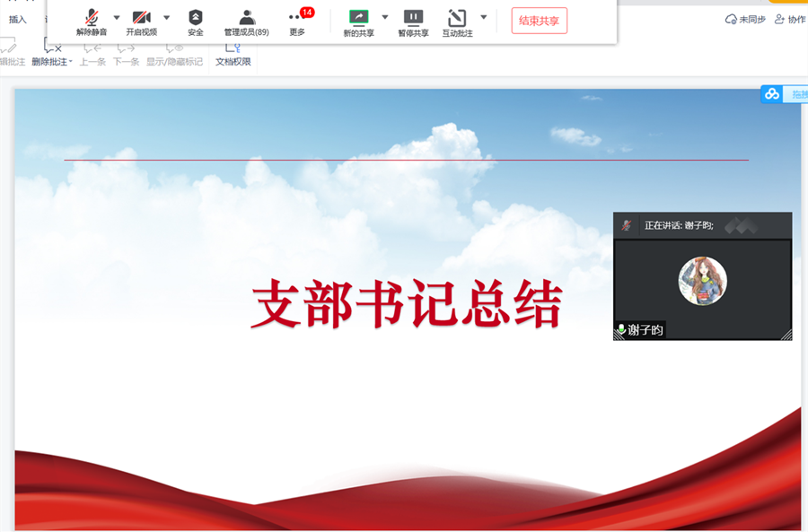Click the 结束共享 end sharing button

click(x=539, y=19)
